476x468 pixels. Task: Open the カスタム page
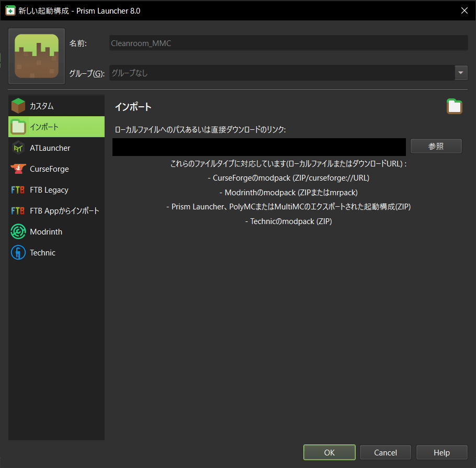point(56,106)
